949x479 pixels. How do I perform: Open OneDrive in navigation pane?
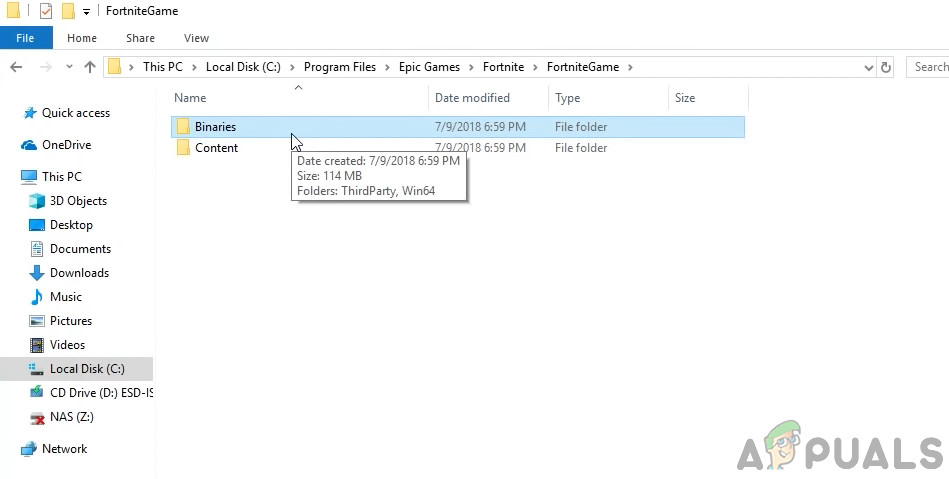(x=67, y=145)
